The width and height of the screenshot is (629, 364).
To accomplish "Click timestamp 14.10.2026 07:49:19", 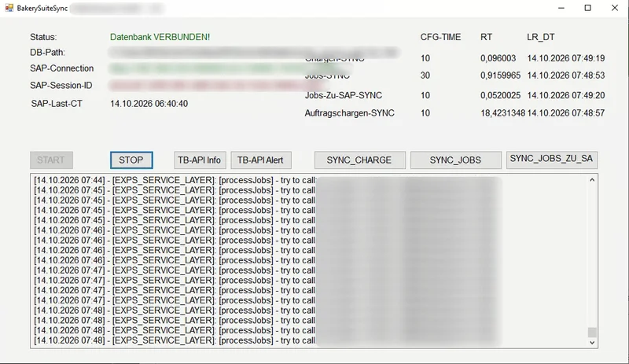I will [566, 58].
